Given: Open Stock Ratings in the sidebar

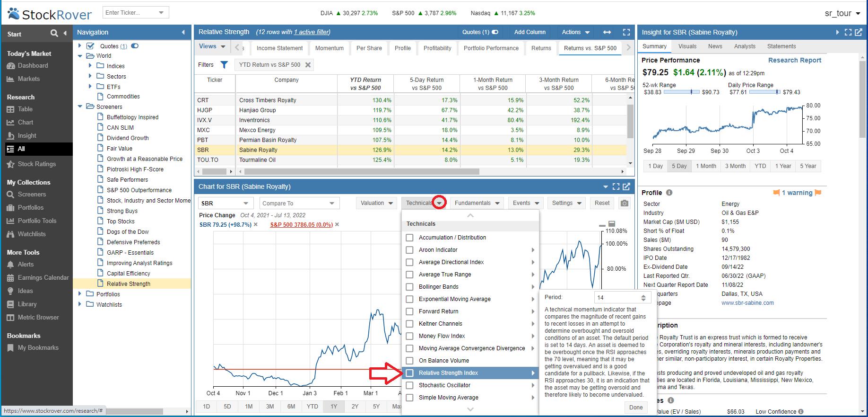Looking at the screenshot, I should (31, 164).
